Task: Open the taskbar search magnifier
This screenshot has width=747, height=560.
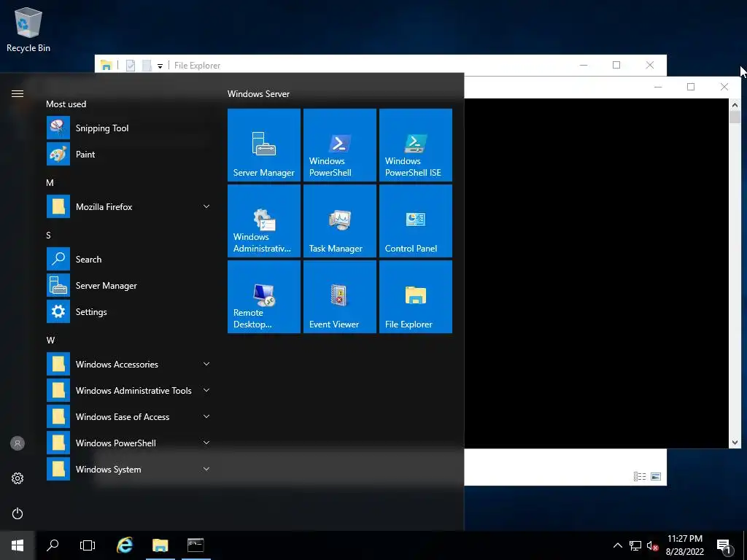Action: (x=53, y=545)
